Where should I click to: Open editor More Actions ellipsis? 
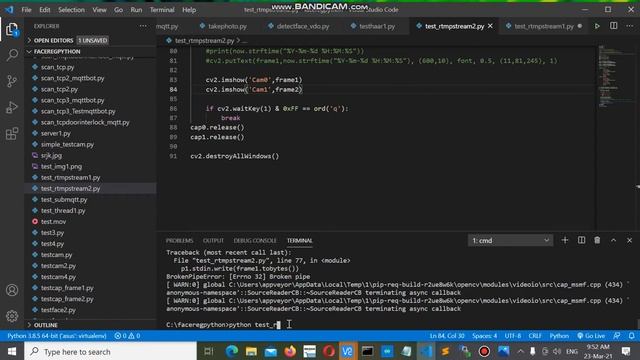click(629, 26)
